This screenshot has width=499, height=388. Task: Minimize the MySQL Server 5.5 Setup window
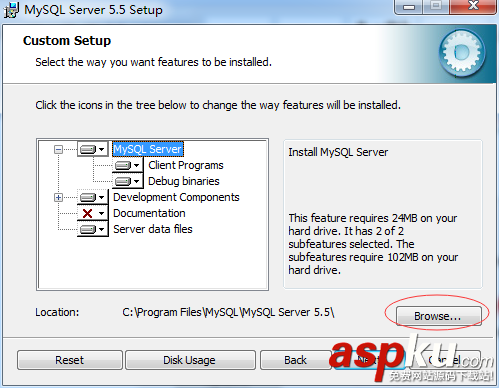coord(409,7)
